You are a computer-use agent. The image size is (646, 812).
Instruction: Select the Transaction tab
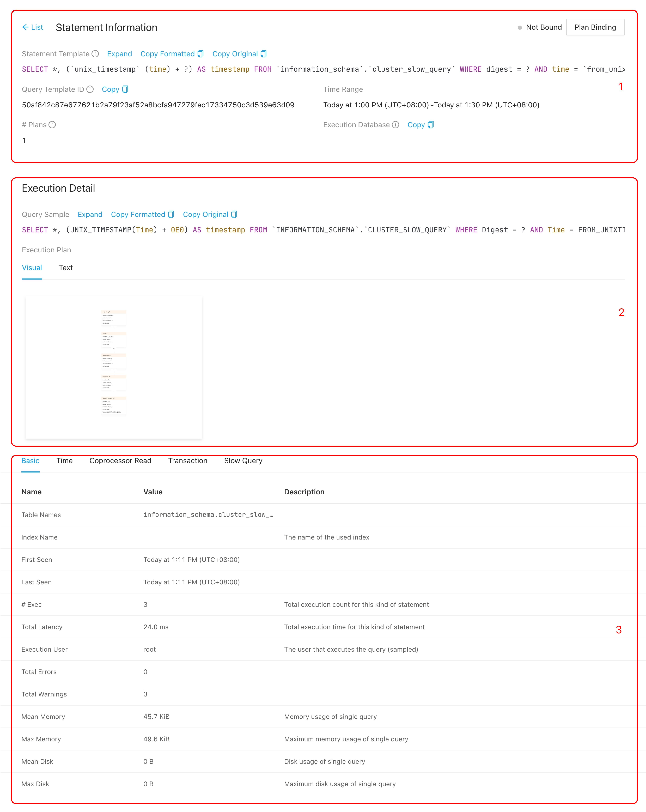tap(187, 460)
